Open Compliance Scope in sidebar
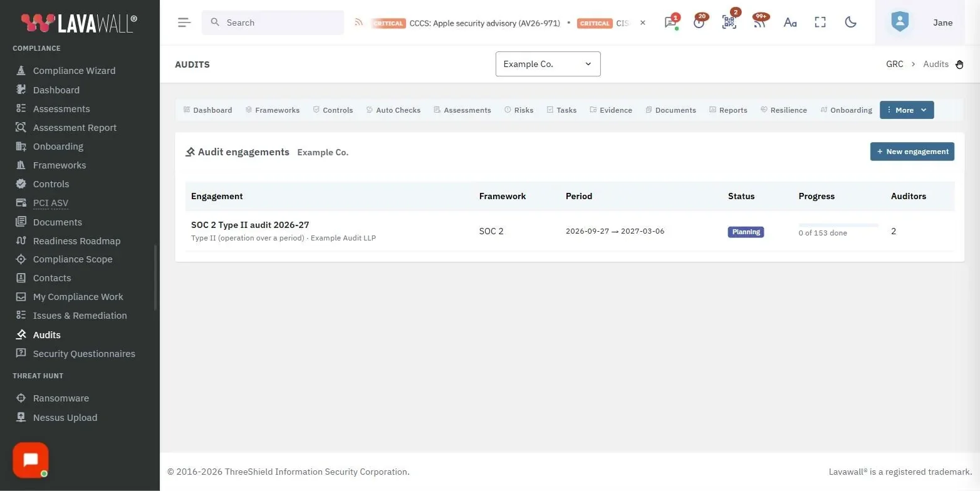Screen dimensions: 980x491 click(x=73, y=259)
